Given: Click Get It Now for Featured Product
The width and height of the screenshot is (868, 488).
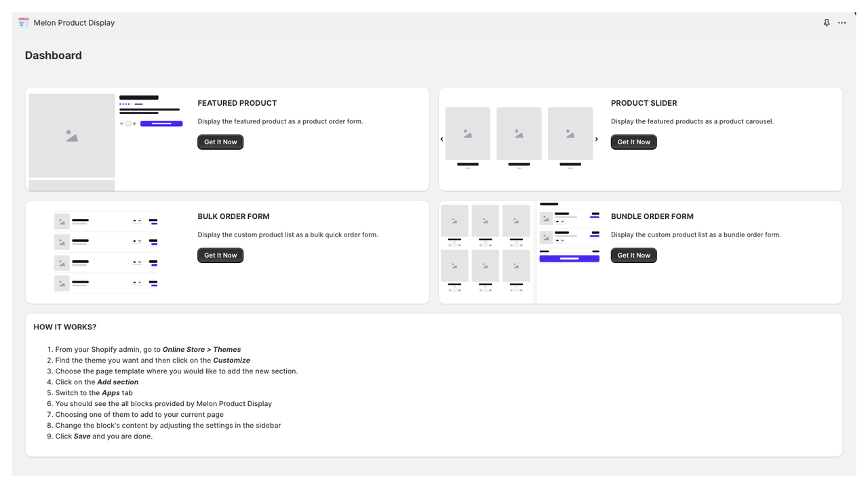Looking at the screenshot, I should 220,142.
